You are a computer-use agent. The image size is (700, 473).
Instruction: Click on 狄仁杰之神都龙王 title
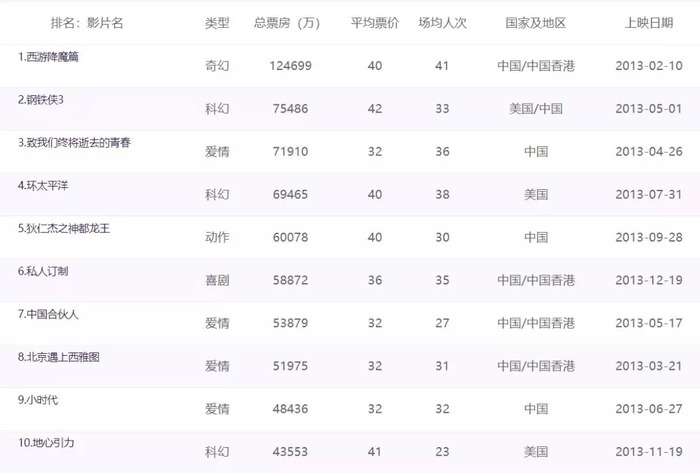(x=63, y=228)
